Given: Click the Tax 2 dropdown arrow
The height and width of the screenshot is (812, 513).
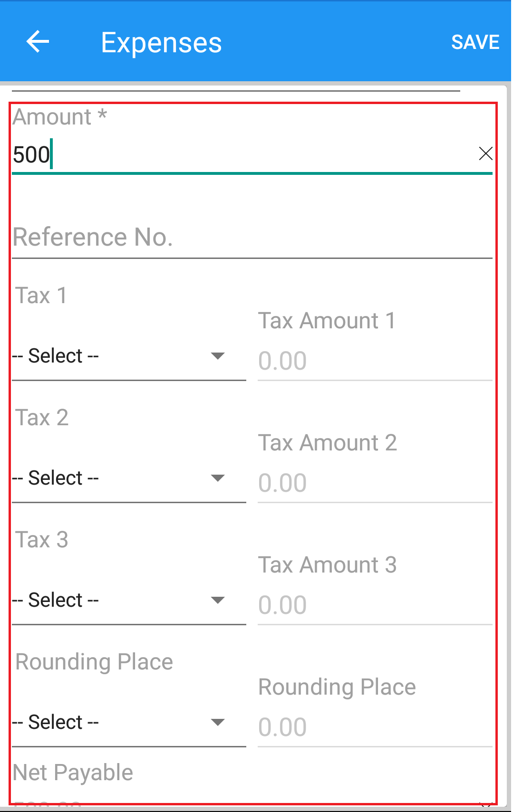Looking at the screenshot, I should coord(217,478).
